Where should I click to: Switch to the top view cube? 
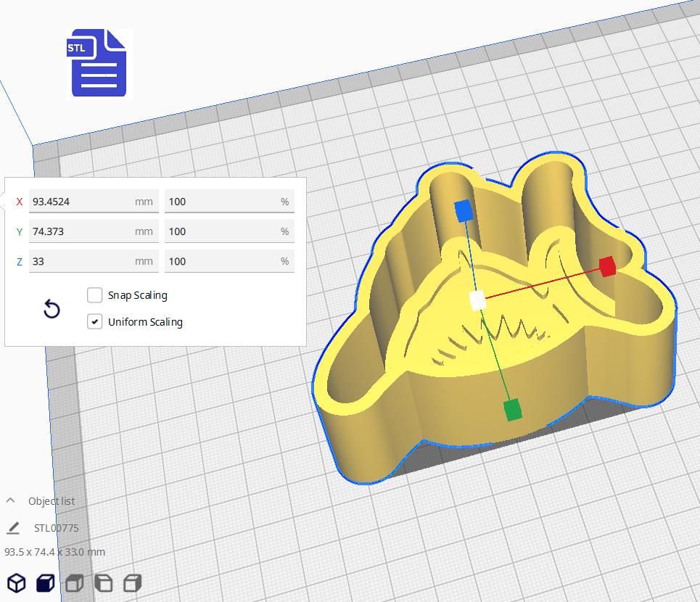coord(75,583)
